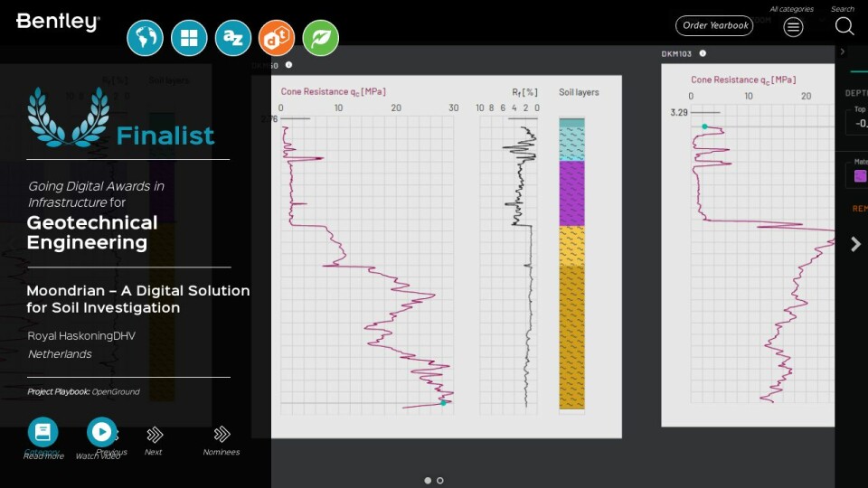The height and width of the screenshot is (488, 868).
Task: Click the Netherlands country text
Action: click(60, 354)
